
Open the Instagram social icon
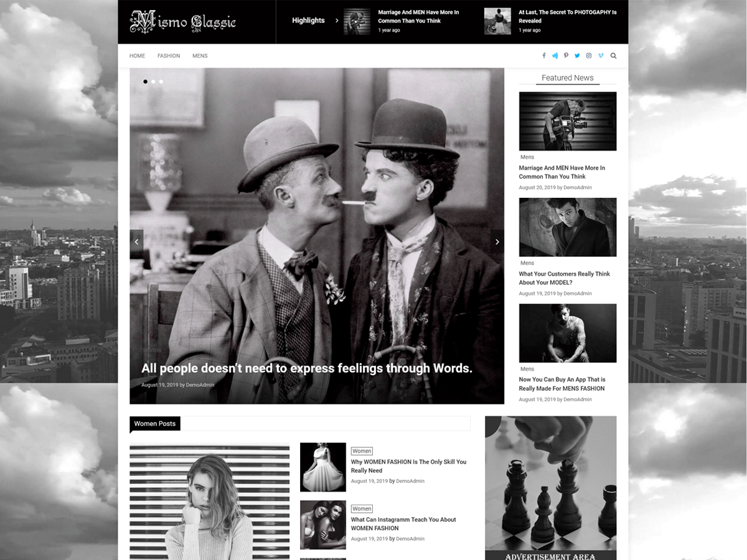coord(589,56)
